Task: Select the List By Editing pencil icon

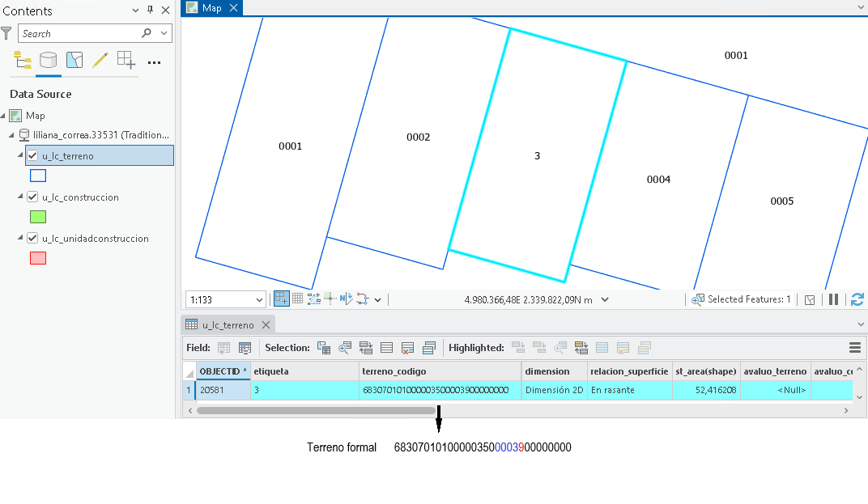Action: 100,60
